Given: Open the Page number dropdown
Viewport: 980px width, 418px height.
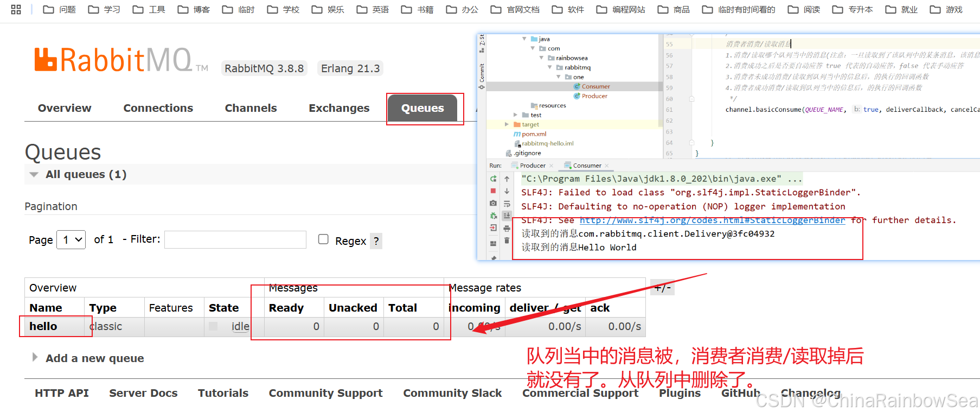Looking at the screenshot, I should [x=71, y=239].
